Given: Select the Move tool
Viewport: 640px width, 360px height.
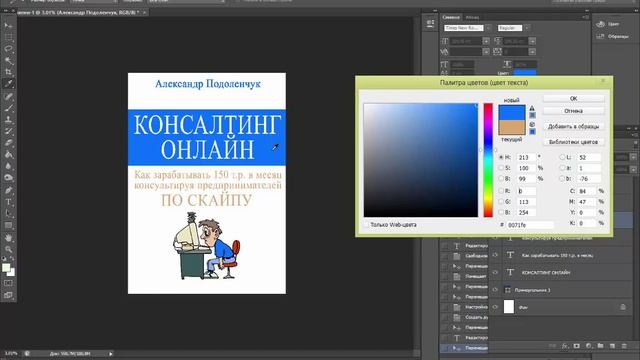Looking at the screenshot, I should 8,25.
